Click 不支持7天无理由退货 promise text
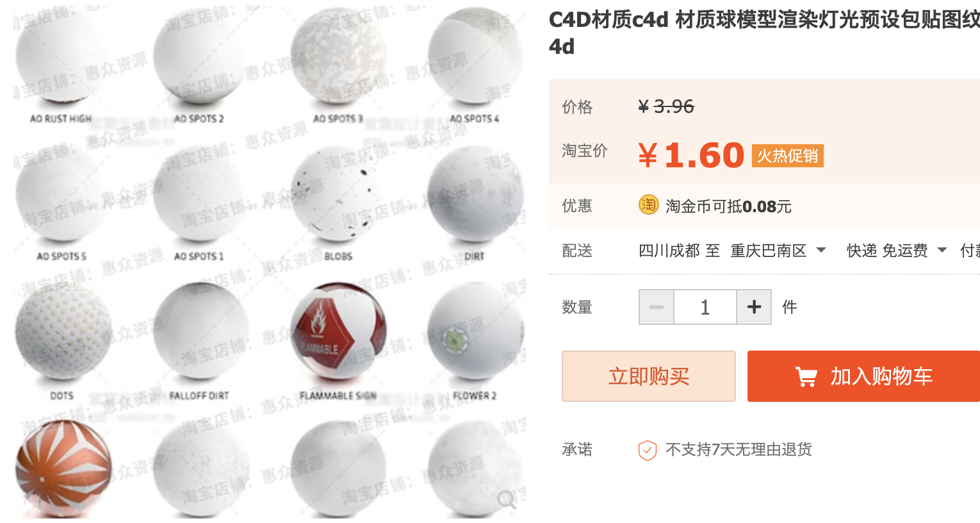 pyautogui.click(x=739, y=450)
